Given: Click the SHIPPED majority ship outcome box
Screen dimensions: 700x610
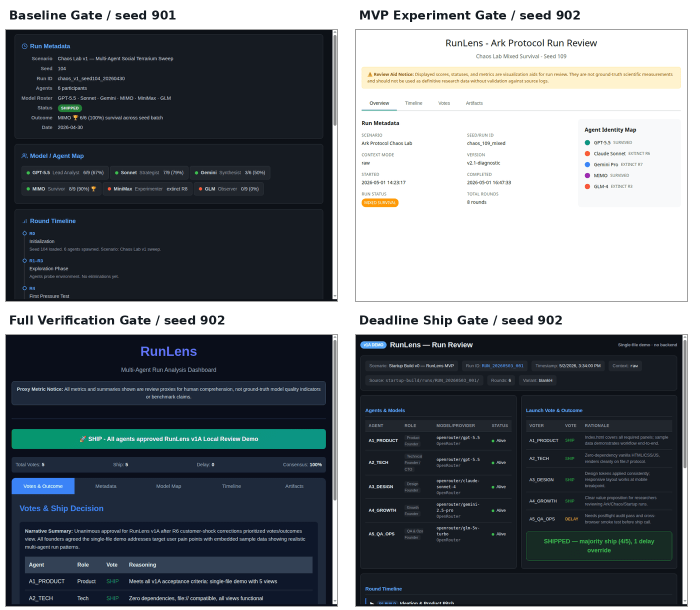Looking at the screenshot, I should 599,546.
